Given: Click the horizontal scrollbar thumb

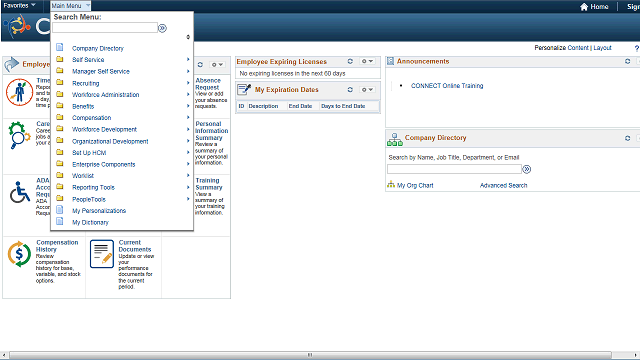Looking at the screenshot, I should pyautogui.click(x=310, y=355).
